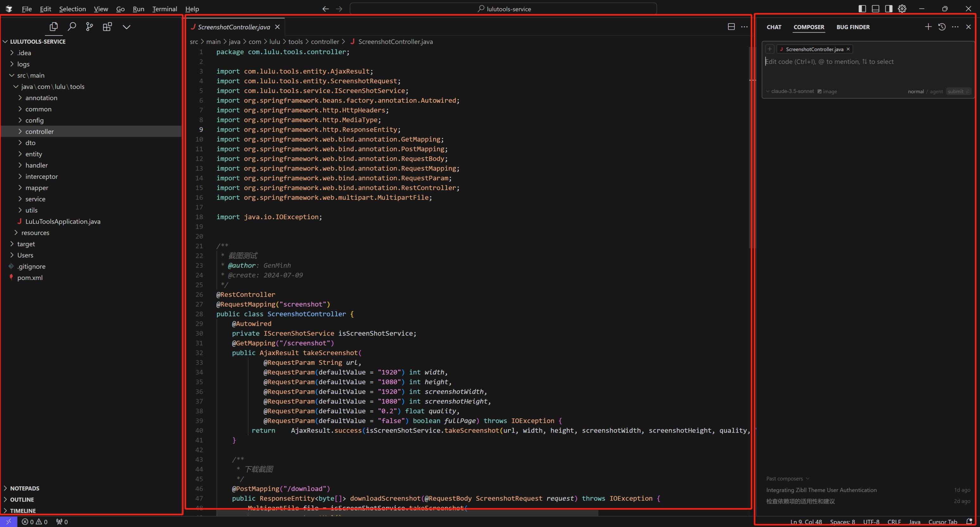The width and height of the screenshot is (980, 527).
Task: Open the Terminal menu
Action: 164,9
